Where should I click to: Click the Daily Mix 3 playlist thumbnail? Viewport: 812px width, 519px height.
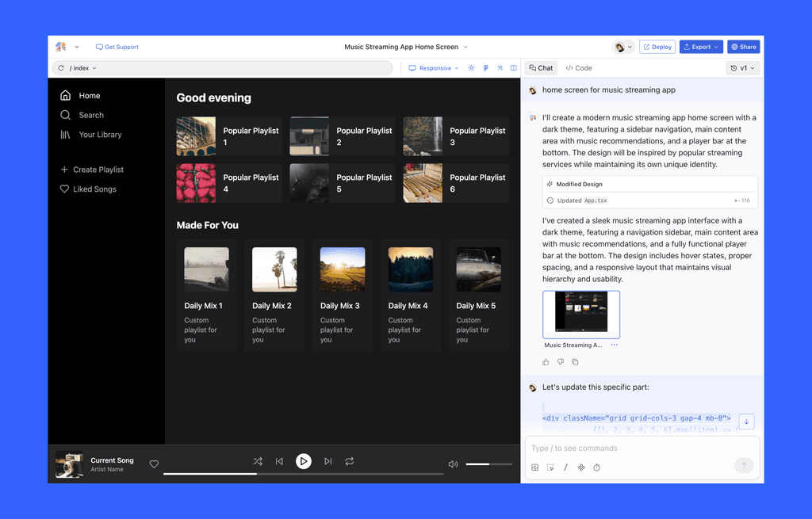pyautogui.click(x=342, y=269)
